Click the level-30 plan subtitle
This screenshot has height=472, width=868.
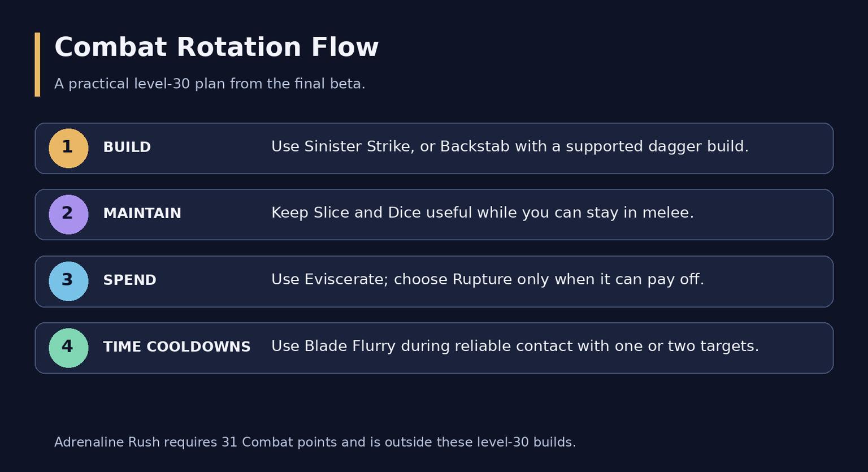[x=210, y=84]
